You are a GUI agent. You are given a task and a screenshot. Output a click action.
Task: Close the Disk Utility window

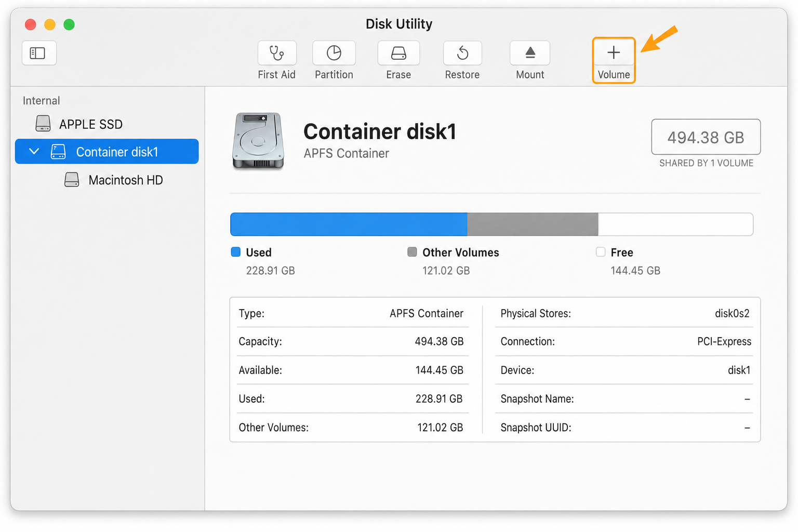click(31, 24)
